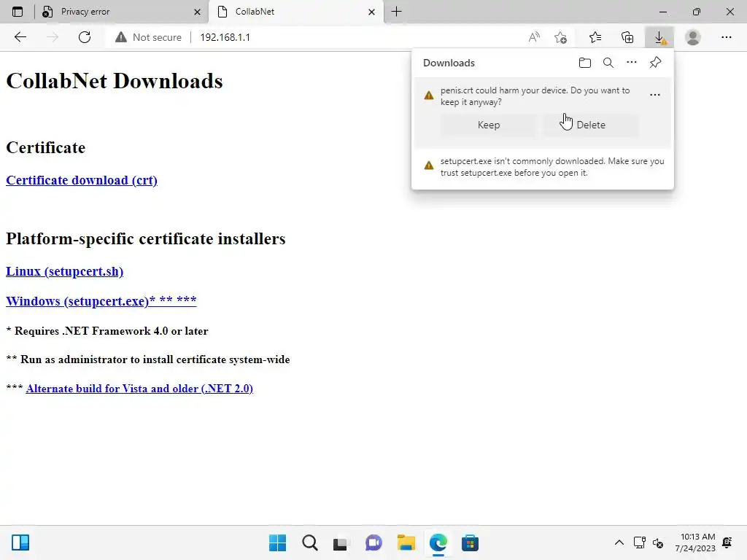Download the Linux setupcert.sh installer
This screenshot has width=747, height=560.
click(x=64, y=271)
